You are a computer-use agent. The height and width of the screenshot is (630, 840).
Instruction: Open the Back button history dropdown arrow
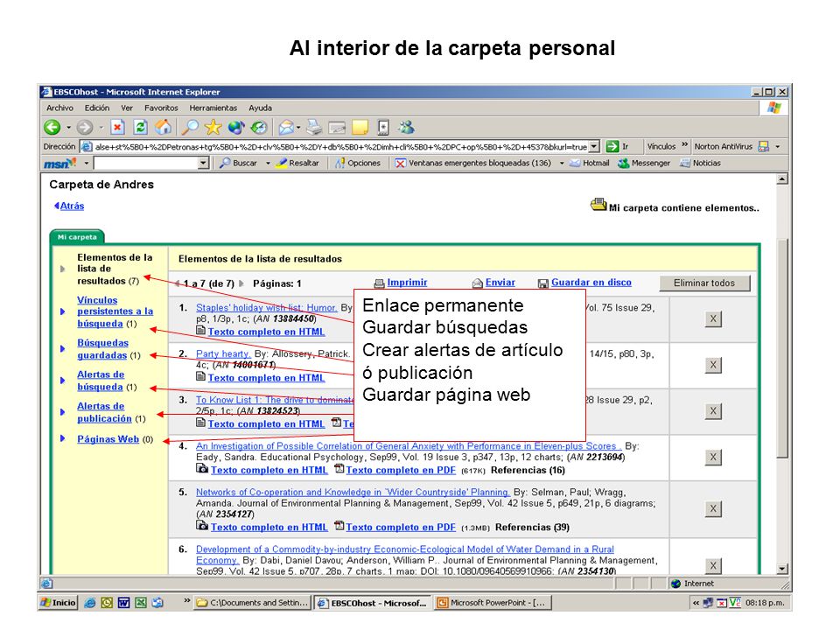coord(68,128)
